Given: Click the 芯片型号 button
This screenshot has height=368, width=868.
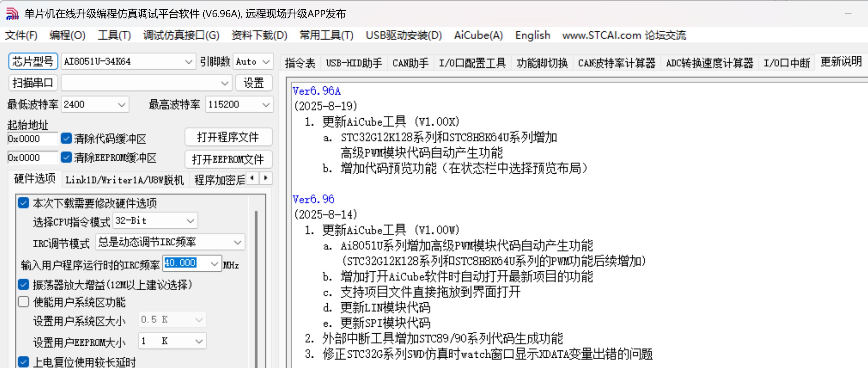Looking at the screenshot, I should [x=33, y=62].
